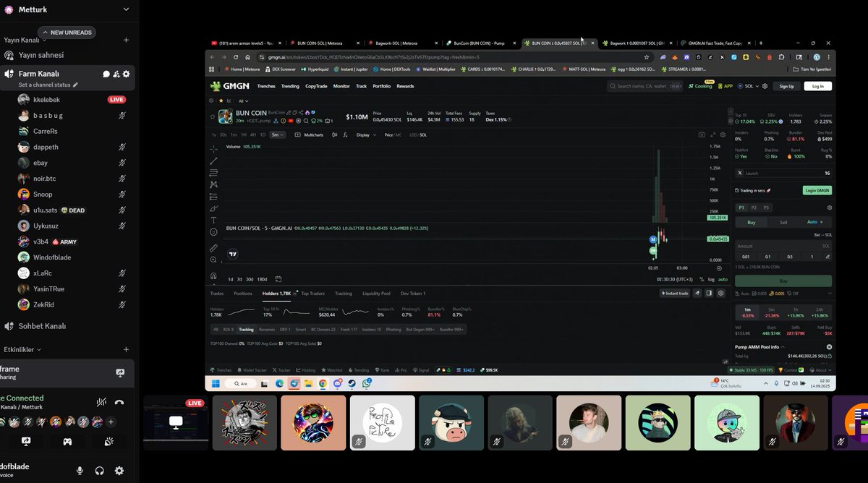
Task: Start an activity with the game controller icon
Action: point(67,441)
